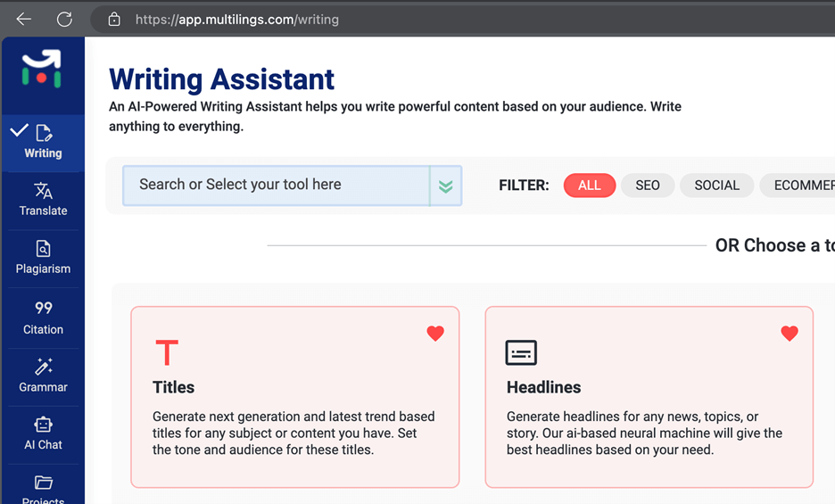Click the Headlines card icon
This screenshot has width=835, height=504.
tap(521, 352)
